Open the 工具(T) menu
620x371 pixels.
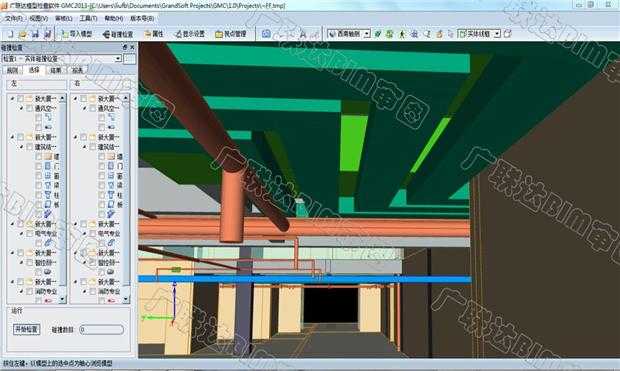[88, 19]
